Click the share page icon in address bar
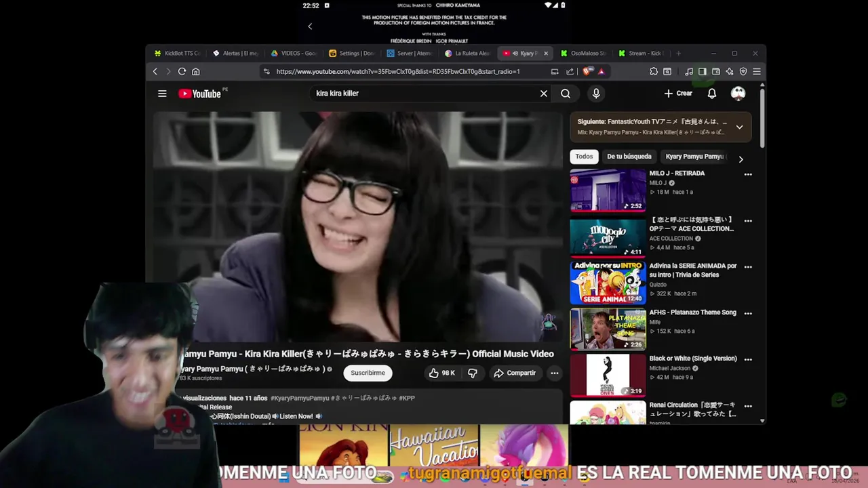The height and width of the screenshot is (488, 868). tap(570, 71)
